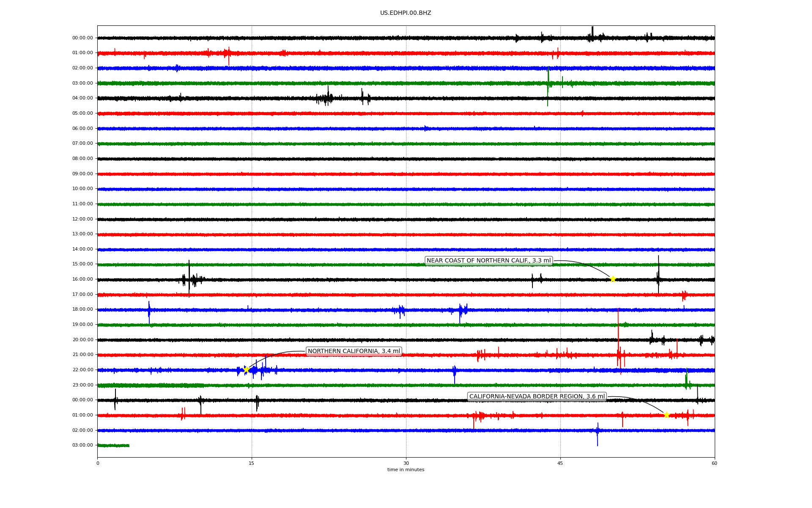Click the 'time in minutes' axis label
The width and height of the screenshot is (812, 508).
(x=406, y=470)
